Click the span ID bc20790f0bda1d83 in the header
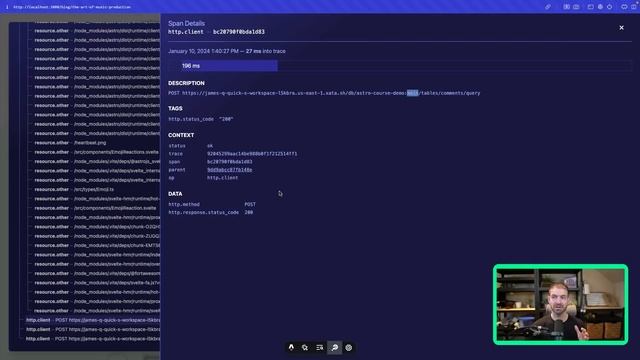 (239, 32)
